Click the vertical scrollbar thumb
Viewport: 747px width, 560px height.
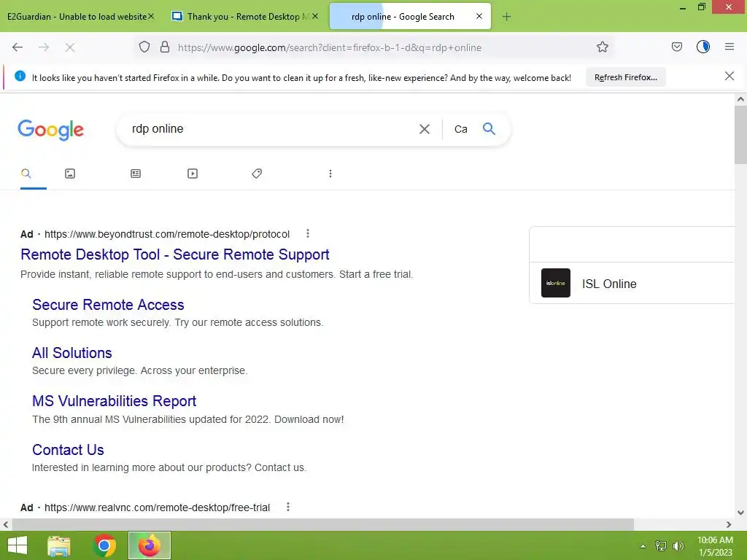(740, 135)
